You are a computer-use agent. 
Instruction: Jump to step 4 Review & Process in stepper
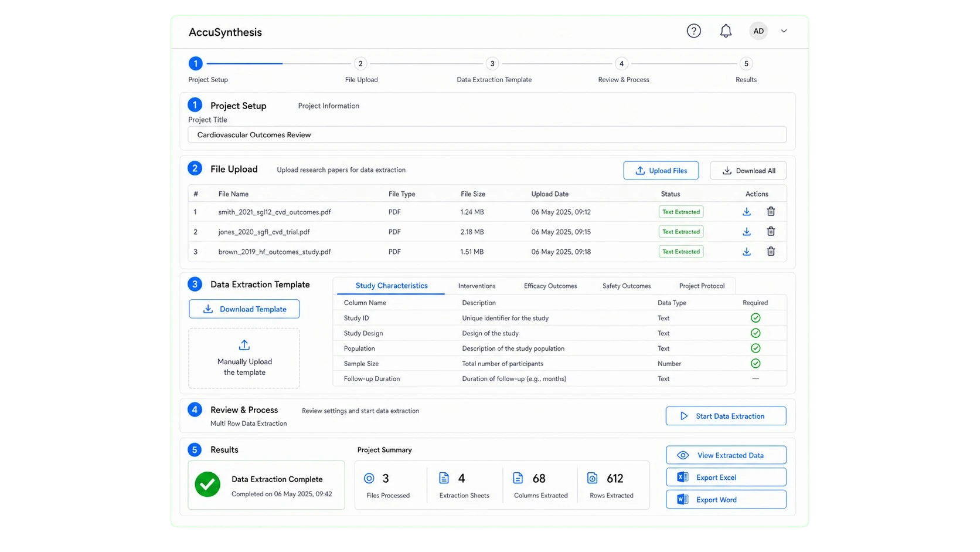pyautogui.click(x=621, y=64)
